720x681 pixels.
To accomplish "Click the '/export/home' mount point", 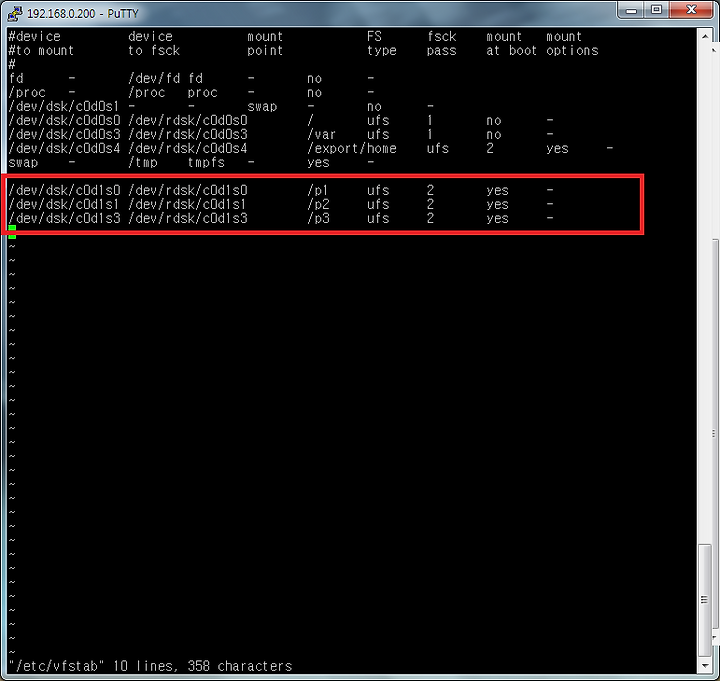I will click(x=352, y=148).
